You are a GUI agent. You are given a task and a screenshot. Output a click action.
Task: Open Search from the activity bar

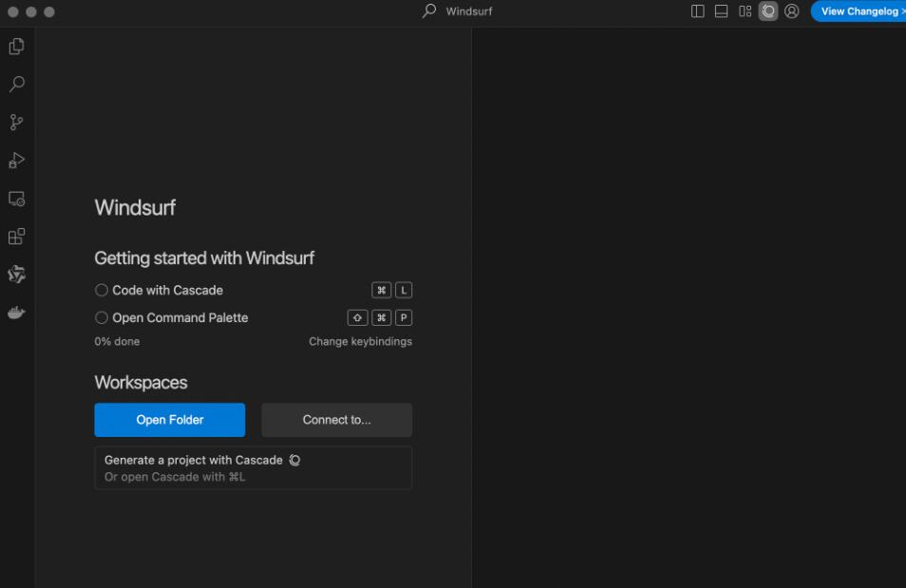pyautogui.click(x=16, y=84)
